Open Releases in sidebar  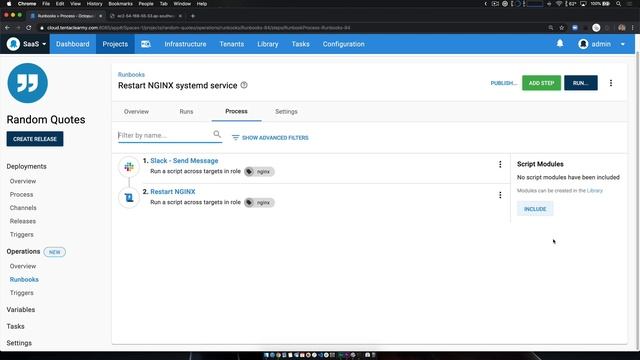(22, 221)
